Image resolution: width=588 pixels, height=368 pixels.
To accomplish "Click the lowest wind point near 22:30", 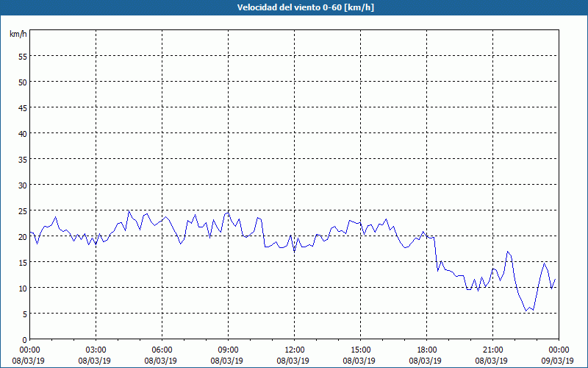I will (526, 311).
